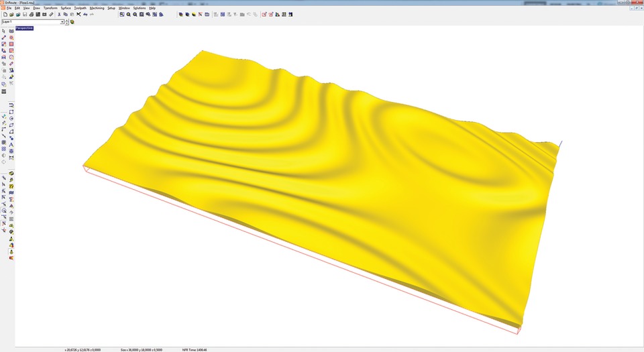Open the Toolpath menu
This screenshot has width=644, height=352.
(80, 8)
